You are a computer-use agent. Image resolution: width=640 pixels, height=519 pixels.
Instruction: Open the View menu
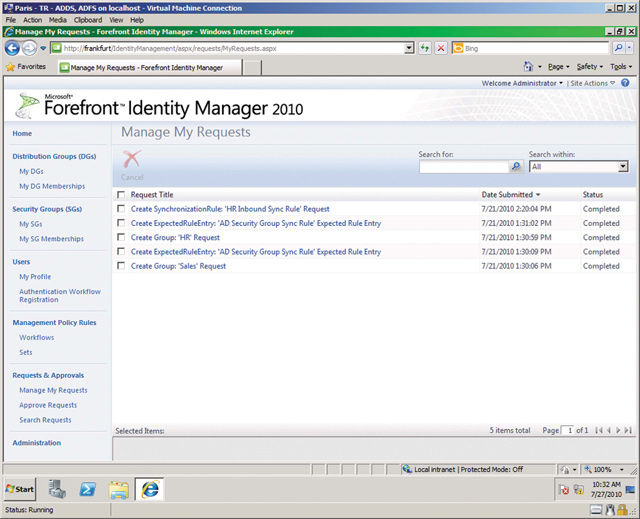116,20
